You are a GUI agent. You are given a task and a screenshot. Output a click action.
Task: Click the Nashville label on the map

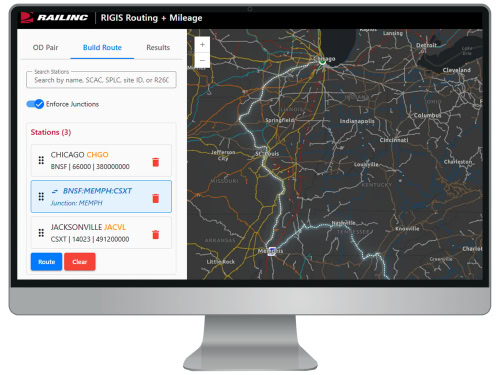pos(343,223)
